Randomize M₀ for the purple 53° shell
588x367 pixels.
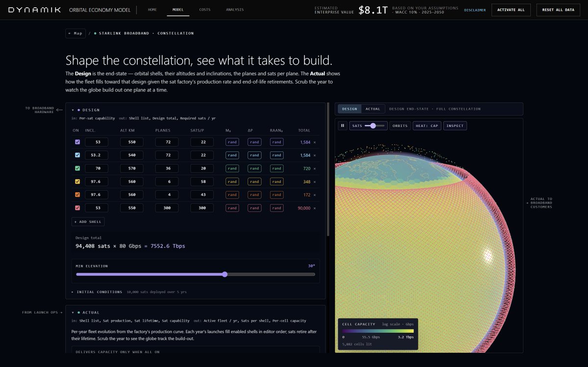click(232, 142)
